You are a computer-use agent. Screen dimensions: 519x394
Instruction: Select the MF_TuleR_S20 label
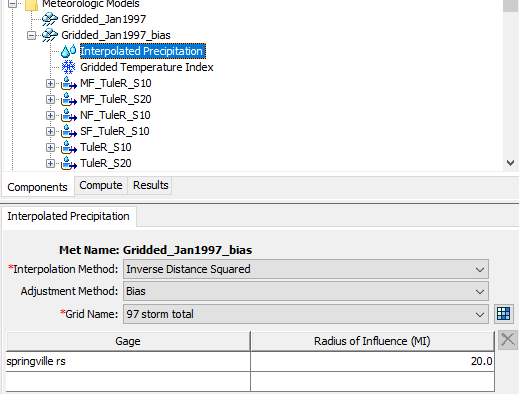coord(116,99)
